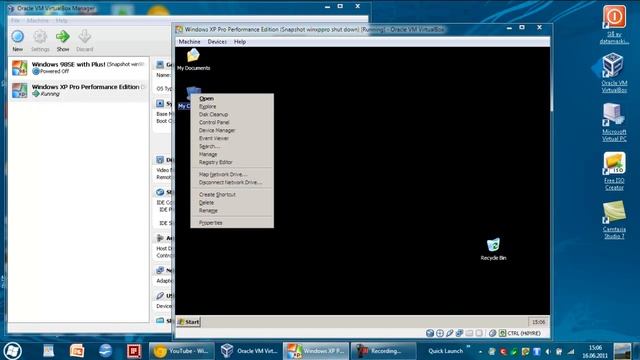Open Oracle VM VirtualBox desktop shortcut
Screen dimensions: 640x360
pos(614,73)
